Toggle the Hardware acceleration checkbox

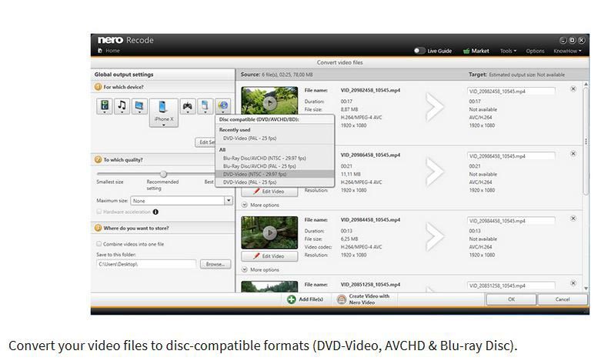tap(99, 212)
